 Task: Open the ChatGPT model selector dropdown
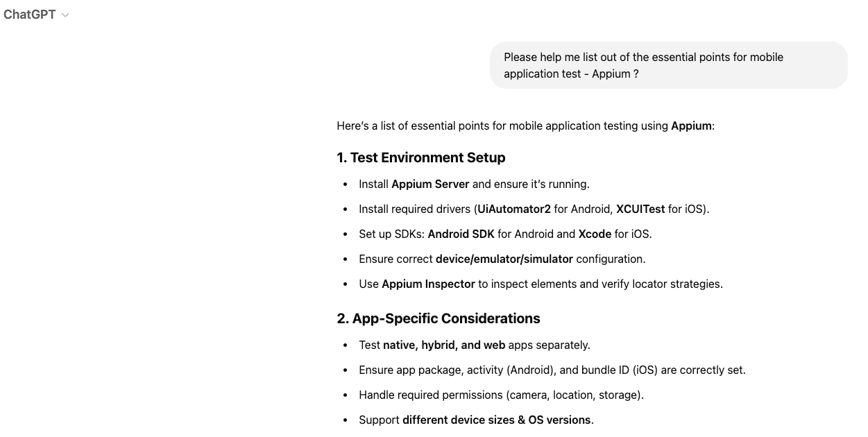coord(36,15)
